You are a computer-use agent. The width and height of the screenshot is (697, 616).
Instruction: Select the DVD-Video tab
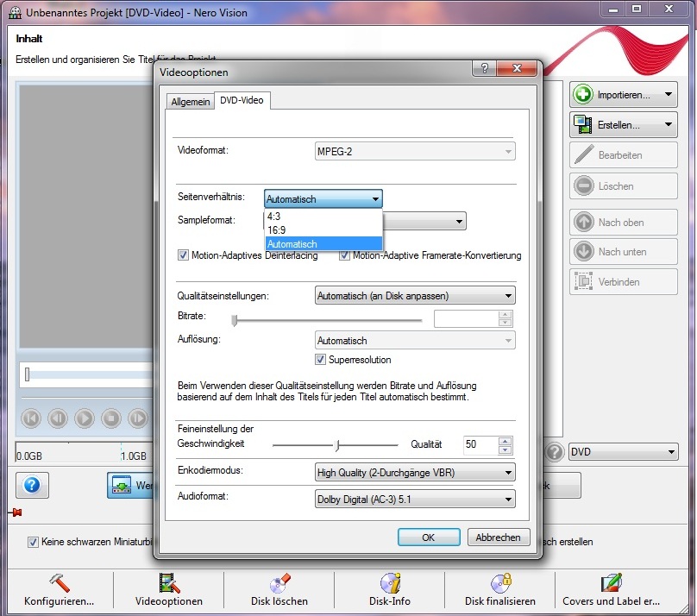tap(242, 100)
